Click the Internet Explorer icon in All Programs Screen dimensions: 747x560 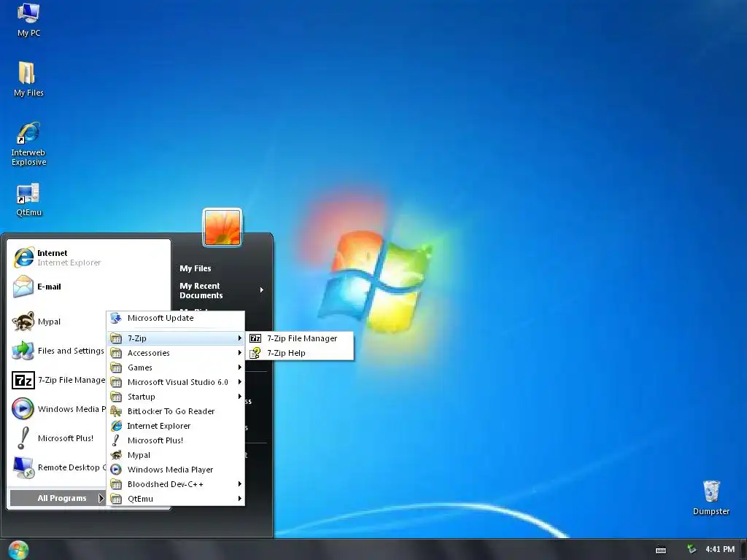pos(116,426)
